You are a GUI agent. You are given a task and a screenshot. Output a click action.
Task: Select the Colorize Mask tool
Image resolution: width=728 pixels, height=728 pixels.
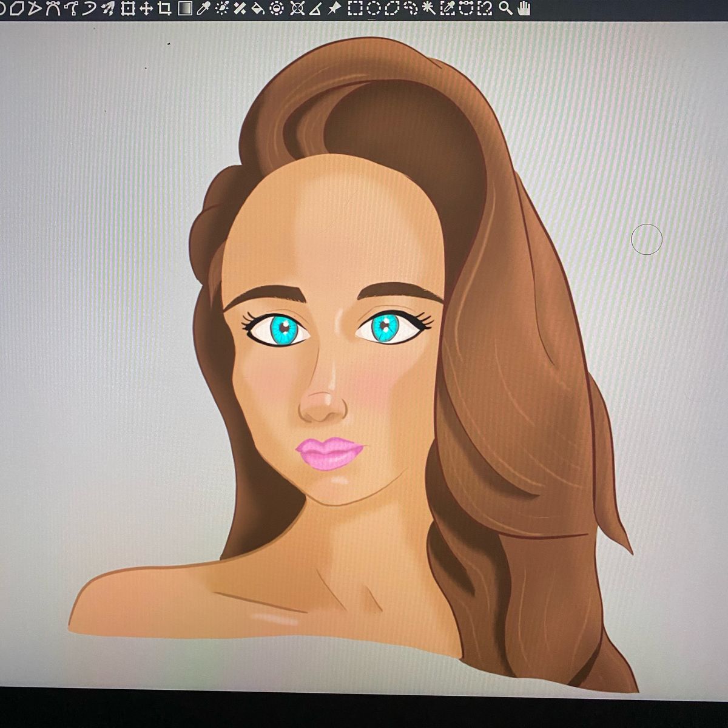click(222, 8)
